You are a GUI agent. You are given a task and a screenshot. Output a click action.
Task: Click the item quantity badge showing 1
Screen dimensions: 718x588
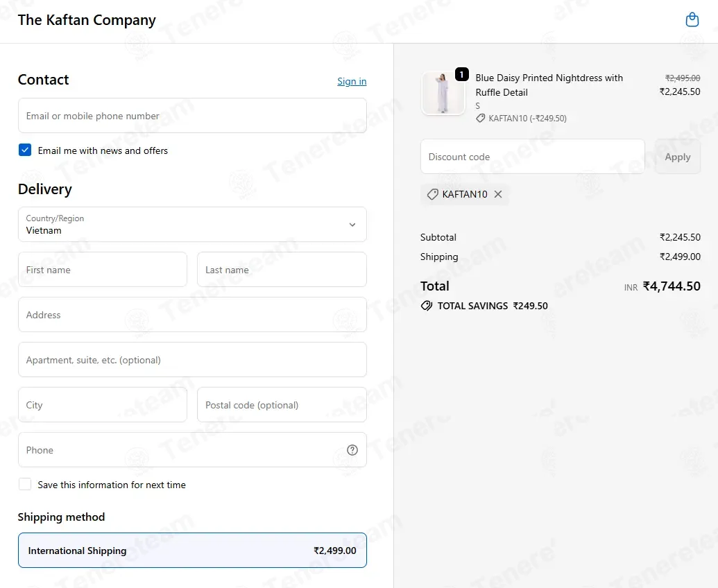click(x=461, y=74)
